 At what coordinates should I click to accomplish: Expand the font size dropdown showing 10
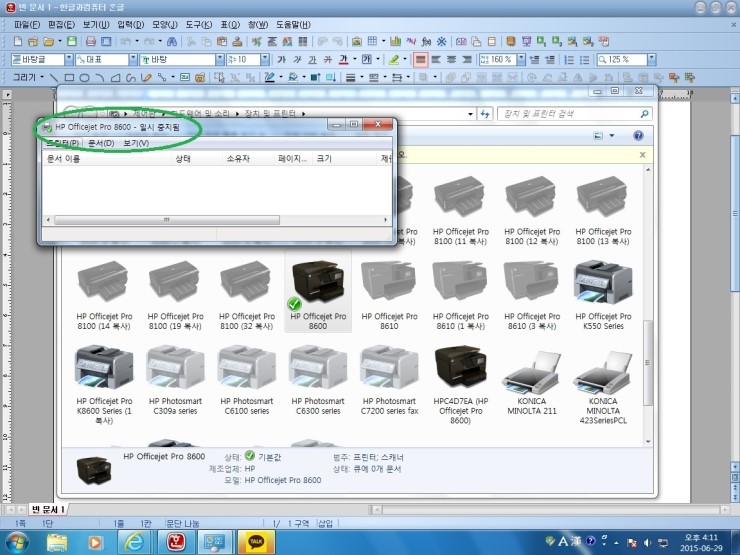(267, 60)
